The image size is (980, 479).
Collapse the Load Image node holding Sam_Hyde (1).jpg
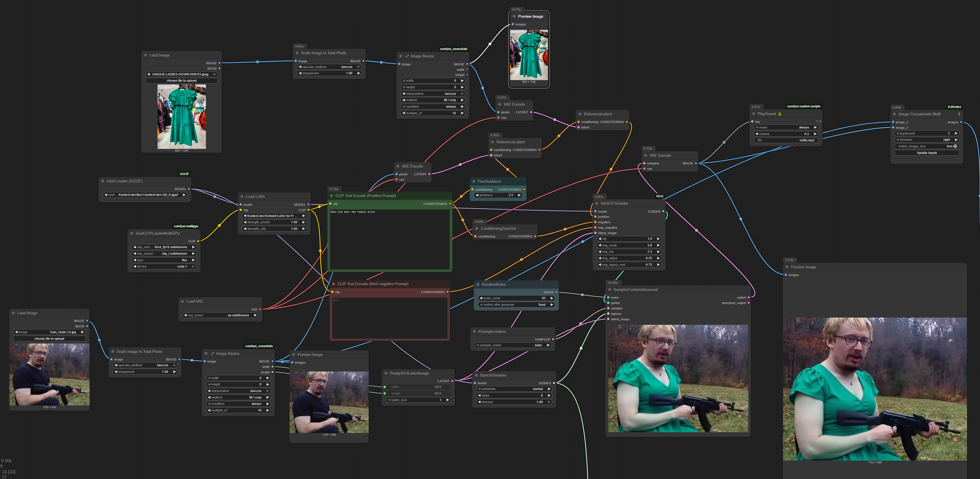(x=13, y=313)
